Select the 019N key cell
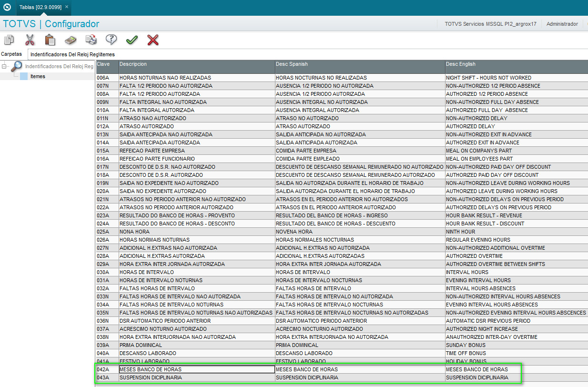 [x=107, y=183]
